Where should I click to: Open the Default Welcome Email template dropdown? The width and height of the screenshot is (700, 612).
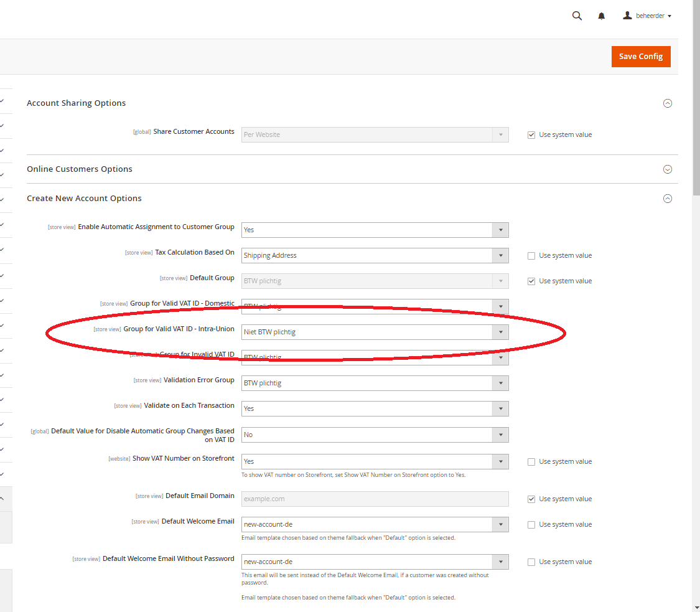coord(500,524)
